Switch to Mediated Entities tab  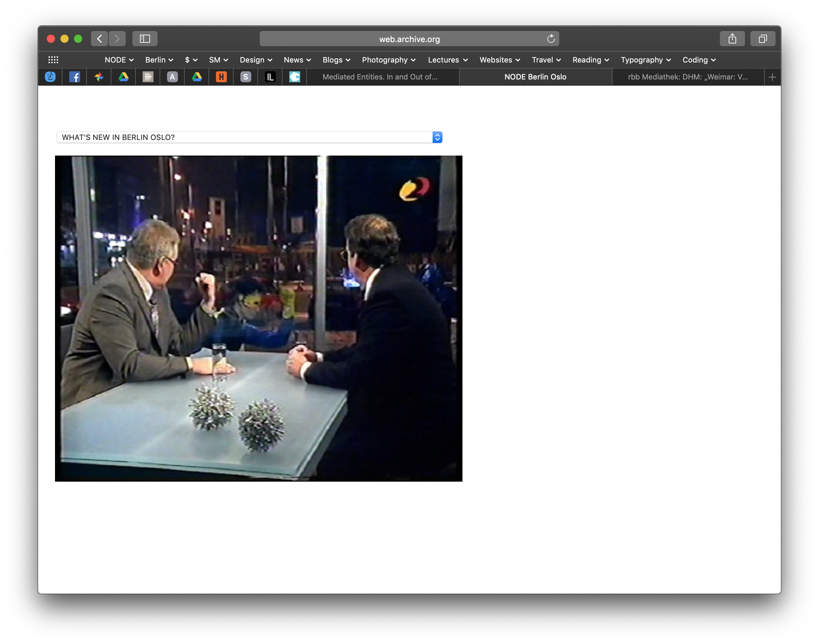pos(380,77)
